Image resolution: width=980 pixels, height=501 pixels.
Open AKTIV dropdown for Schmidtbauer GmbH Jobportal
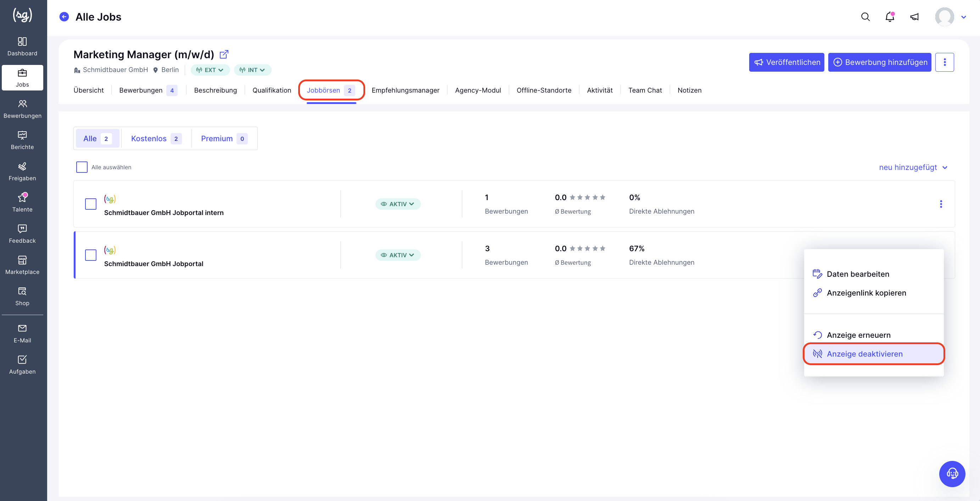pyautogui.click(x=397, y=255)
